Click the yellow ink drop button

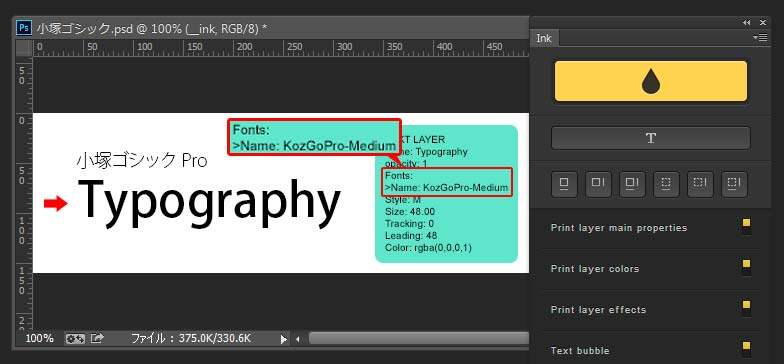tap(650, 82)
